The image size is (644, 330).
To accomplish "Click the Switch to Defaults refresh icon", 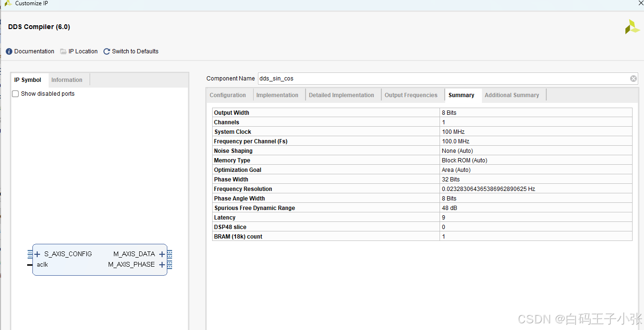I will click(107, 51).
